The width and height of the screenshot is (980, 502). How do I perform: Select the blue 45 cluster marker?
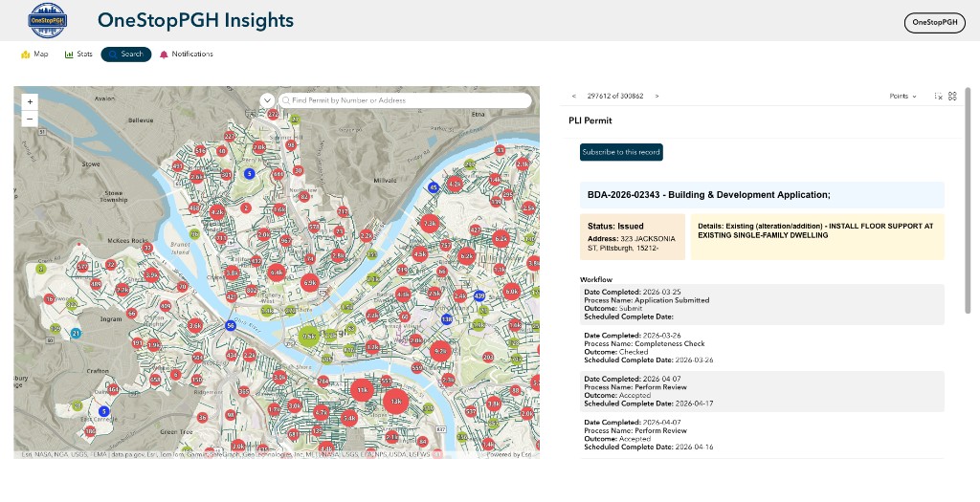point(433,187)
